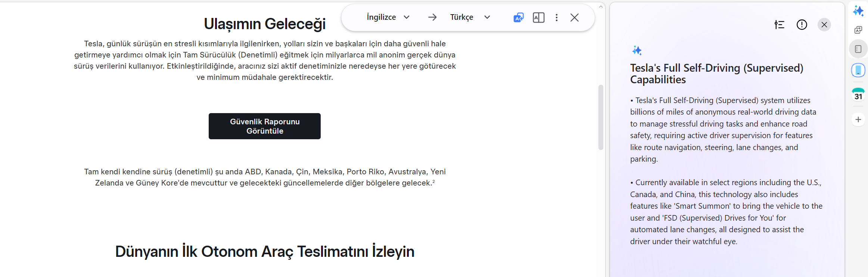
Task: Open the calendar 31 sidebar icon
Action: [x=858, y=95]
